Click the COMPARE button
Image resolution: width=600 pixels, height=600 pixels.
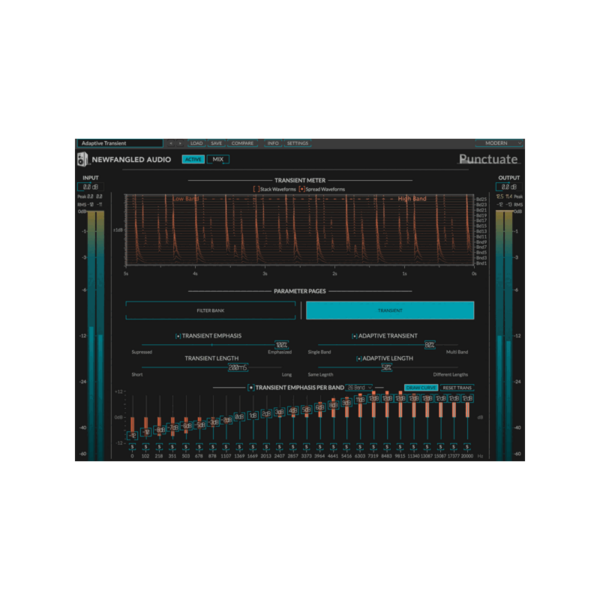coord(242,143)
